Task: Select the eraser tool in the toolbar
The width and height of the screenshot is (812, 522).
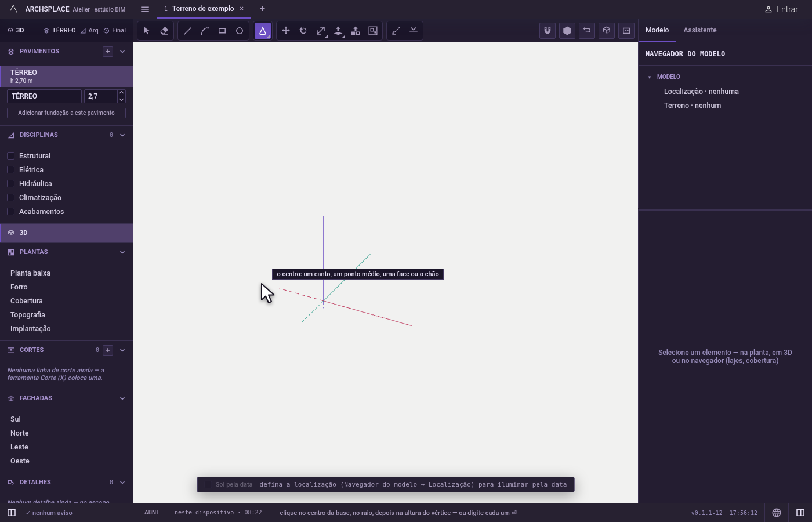Action: coord(164,31)
